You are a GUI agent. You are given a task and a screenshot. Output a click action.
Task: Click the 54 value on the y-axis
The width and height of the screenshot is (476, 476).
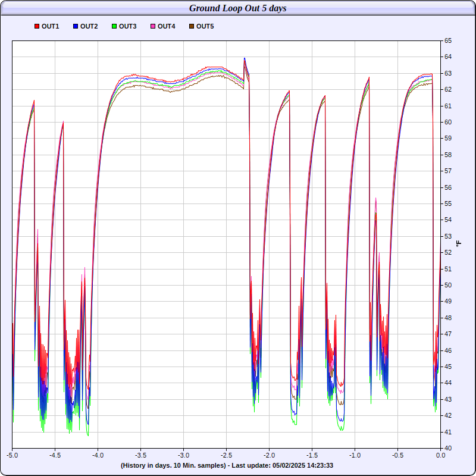448,220
